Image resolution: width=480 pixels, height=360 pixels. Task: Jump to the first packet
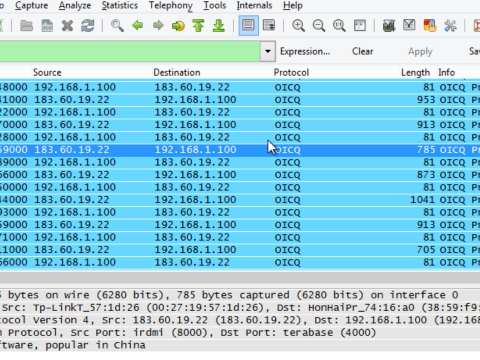[x=198, y=26]
